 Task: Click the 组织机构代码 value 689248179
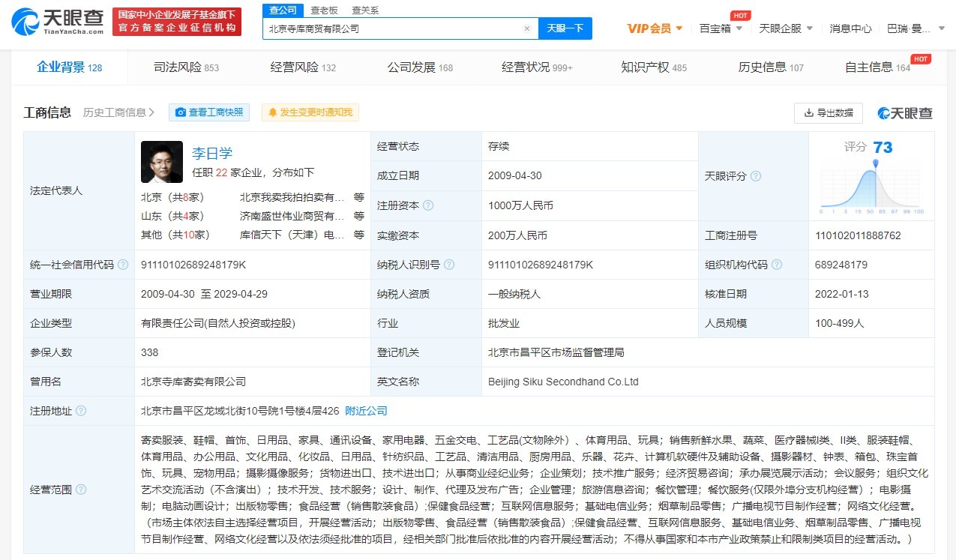(x=841, y=265)
